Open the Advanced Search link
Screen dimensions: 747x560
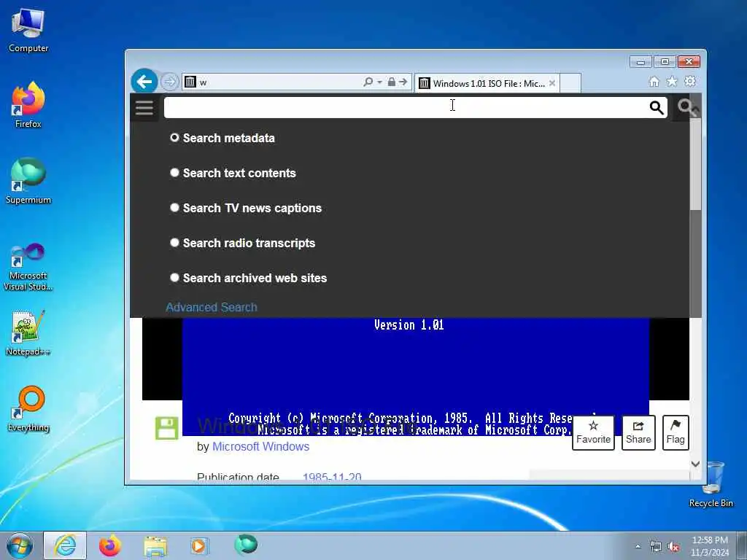212,307
